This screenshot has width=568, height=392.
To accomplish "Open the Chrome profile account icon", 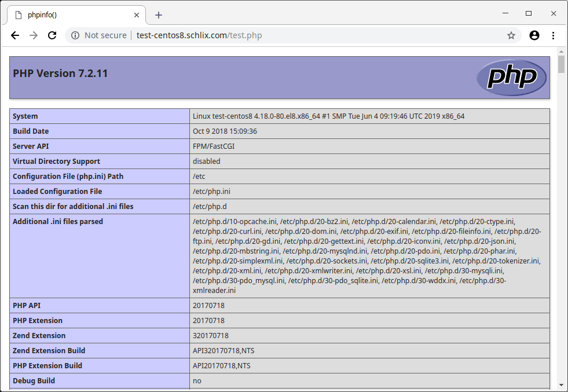I will point(534,35).
